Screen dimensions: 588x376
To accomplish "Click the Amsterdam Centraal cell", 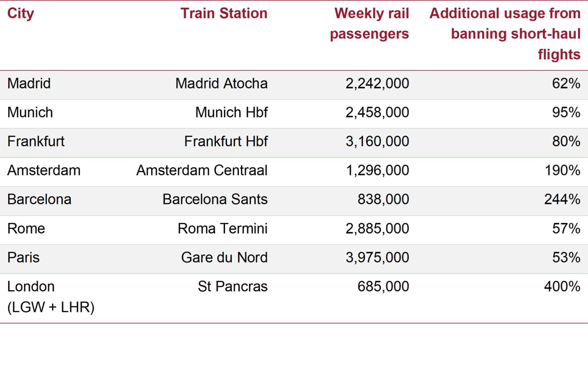I will tap(202, 170).
